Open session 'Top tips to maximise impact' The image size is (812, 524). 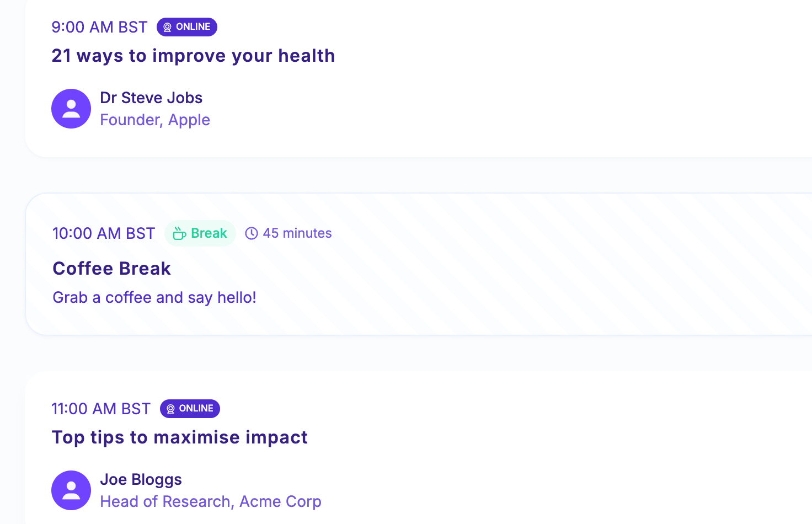pyautogui.click(x=179, y=437)
